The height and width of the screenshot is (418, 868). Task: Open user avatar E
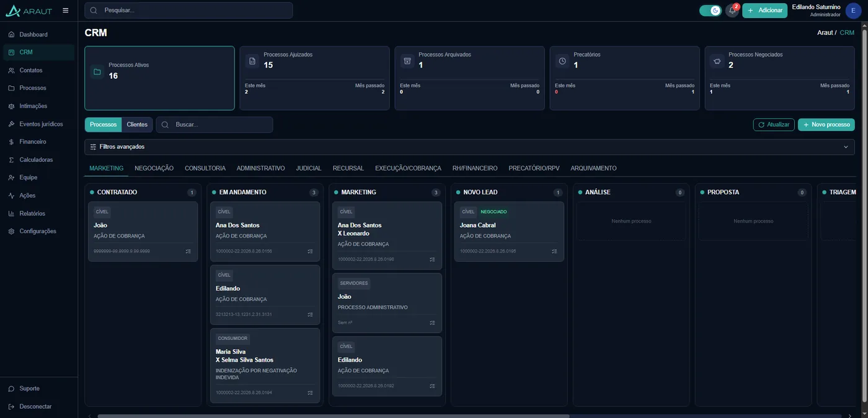854,11
